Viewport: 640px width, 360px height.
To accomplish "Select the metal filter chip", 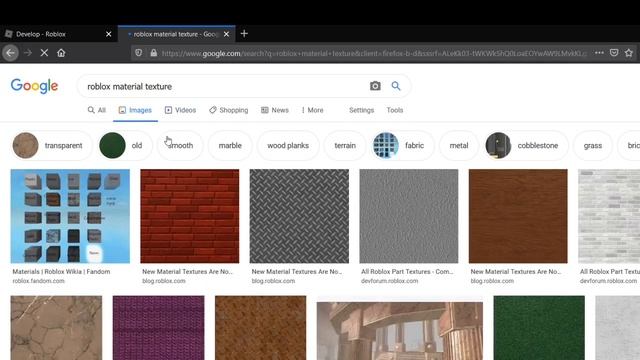I will 459,145.
